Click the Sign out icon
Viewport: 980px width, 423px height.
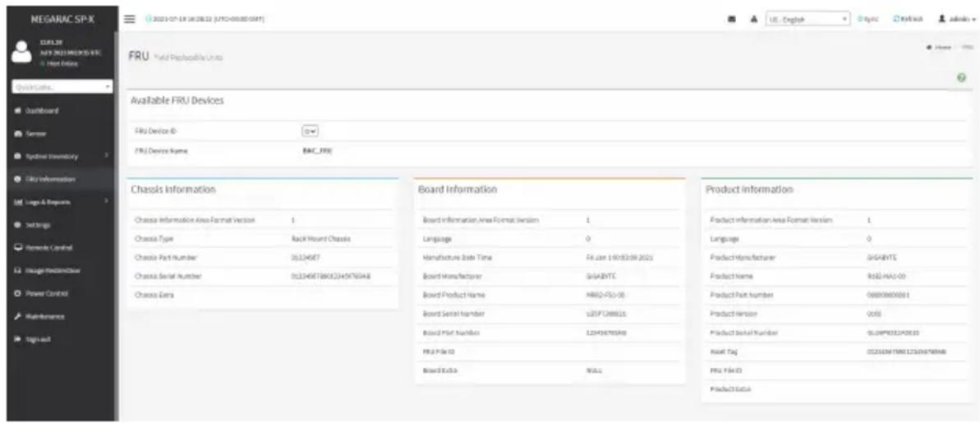17,339
